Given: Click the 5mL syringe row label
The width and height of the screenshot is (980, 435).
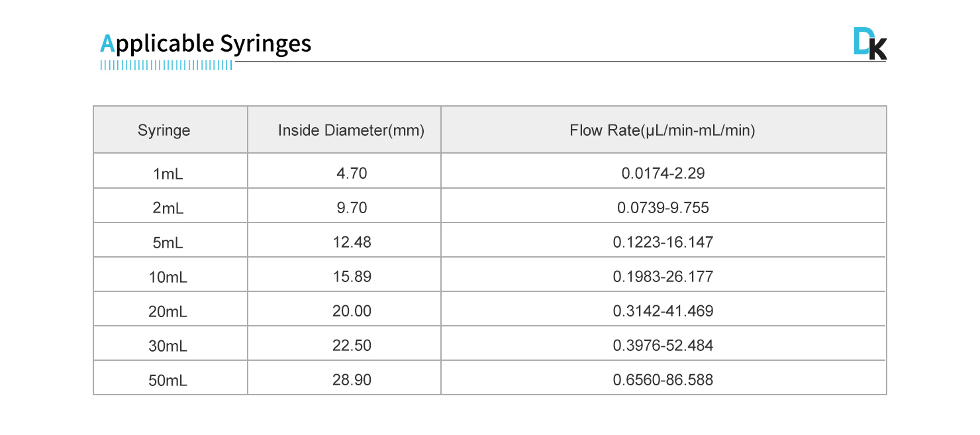Looking at the screenshot, I should [x=168, y=243].
